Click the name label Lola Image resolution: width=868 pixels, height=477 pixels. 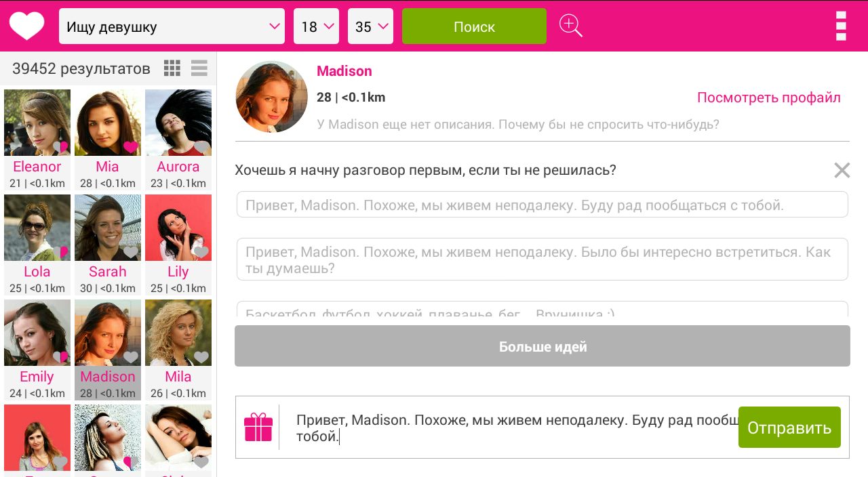[x=37, y=272]
